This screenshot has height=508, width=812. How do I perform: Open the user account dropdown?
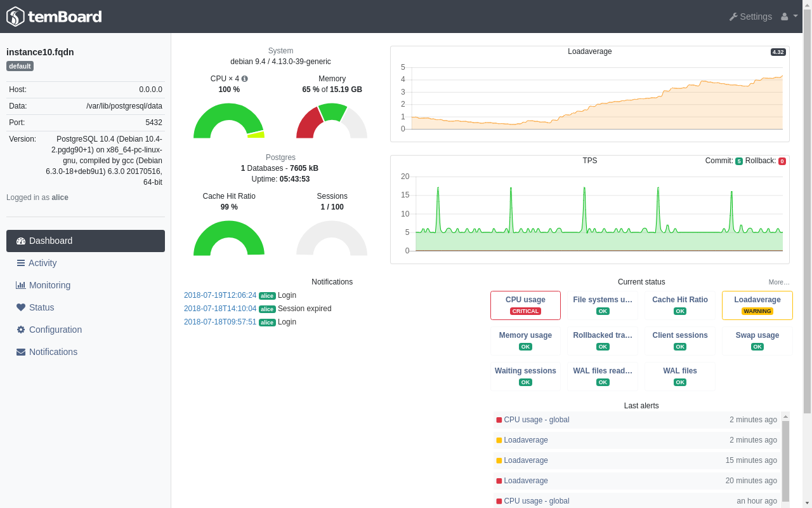789,17
